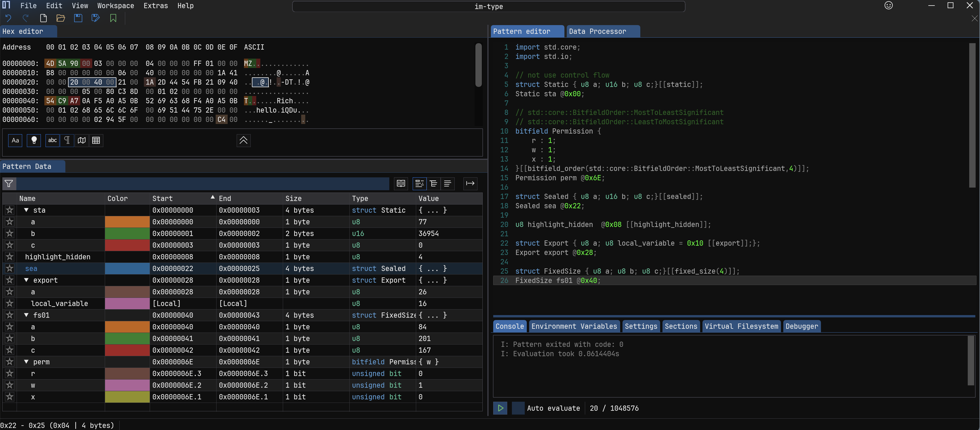Click the new file page icon

(x=43, y=18)
